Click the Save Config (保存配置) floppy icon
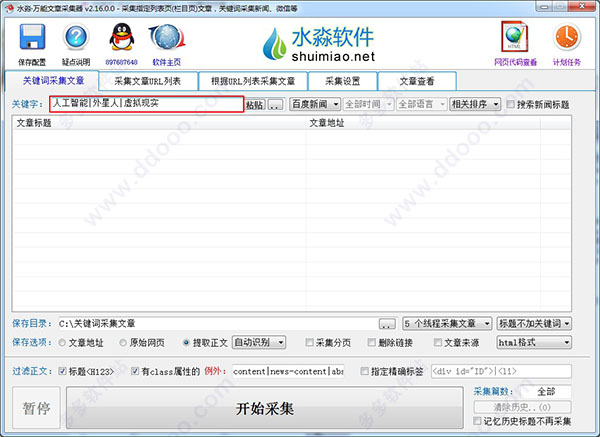Screen dimensions: 600x437 [x=32, y=39]
